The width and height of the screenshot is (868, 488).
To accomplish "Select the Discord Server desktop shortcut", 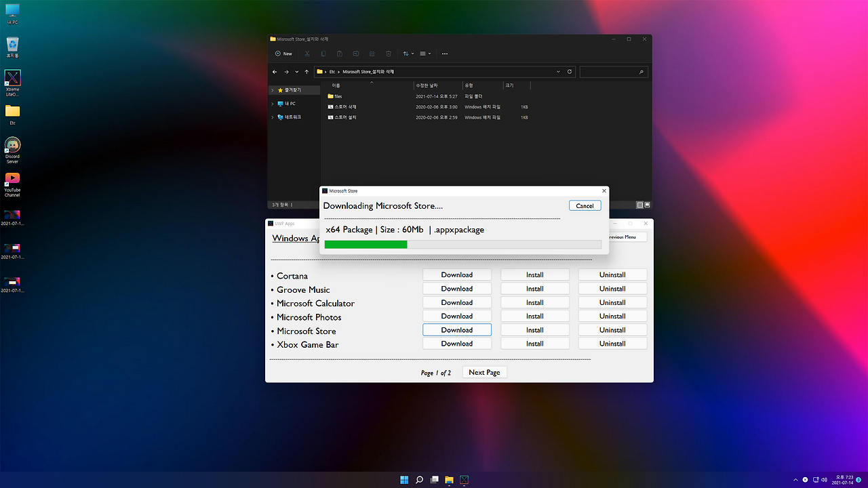I will click(x=12, y=149).
